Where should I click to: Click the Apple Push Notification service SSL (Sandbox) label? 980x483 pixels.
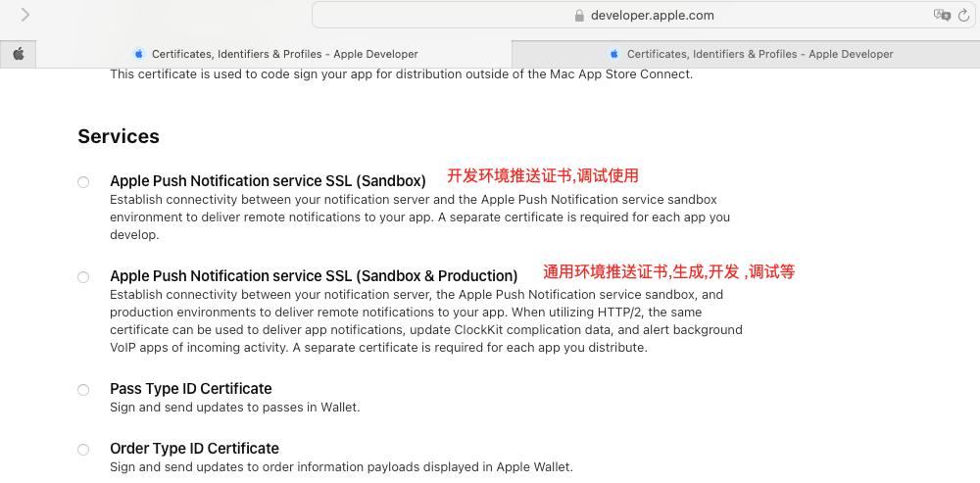tap(268, 181)
